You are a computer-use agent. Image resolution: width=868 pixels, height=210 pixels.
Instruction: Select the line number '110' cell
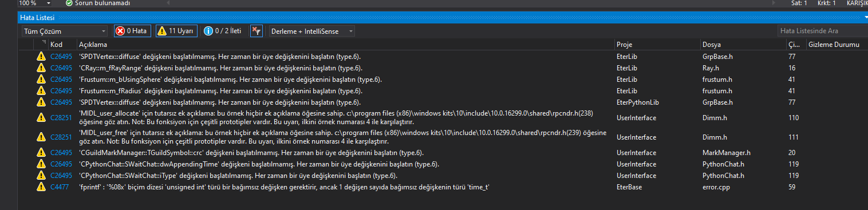[794, 118]
